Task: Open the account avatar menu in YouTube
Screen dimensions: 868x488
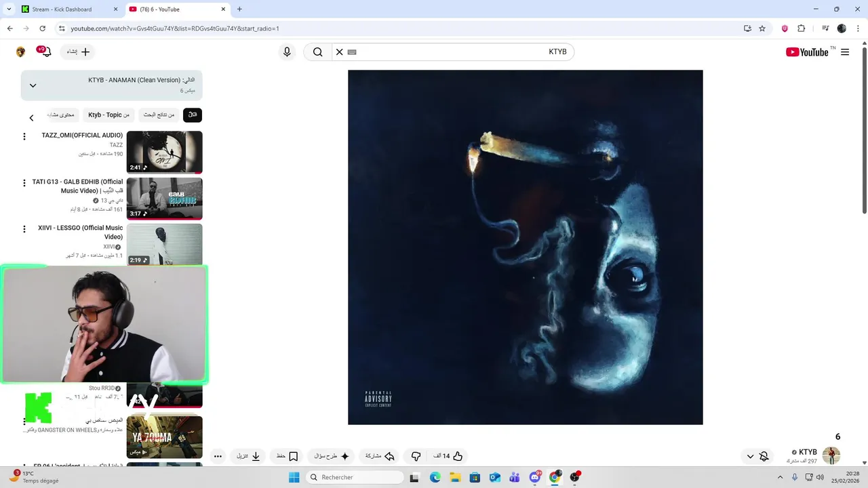Action: (x=21, y=52)
